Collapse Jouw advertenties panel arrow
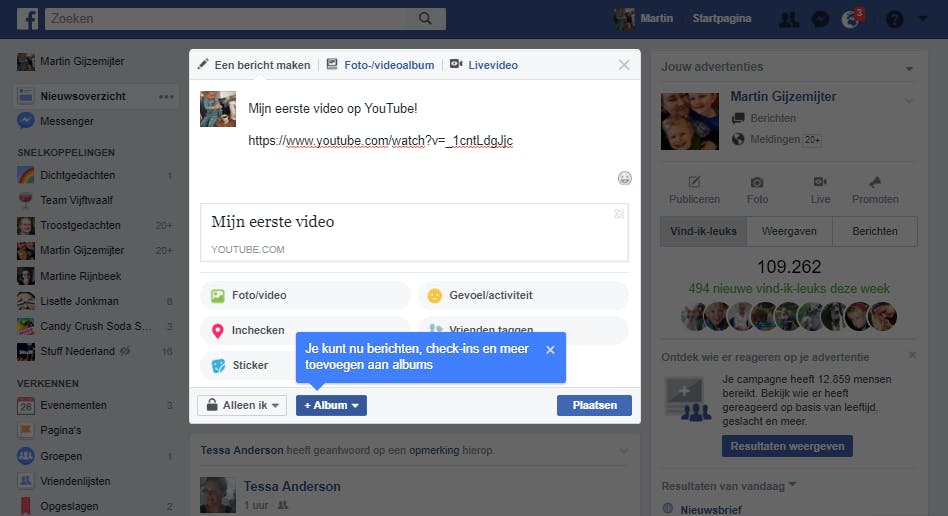 [909, 68]
